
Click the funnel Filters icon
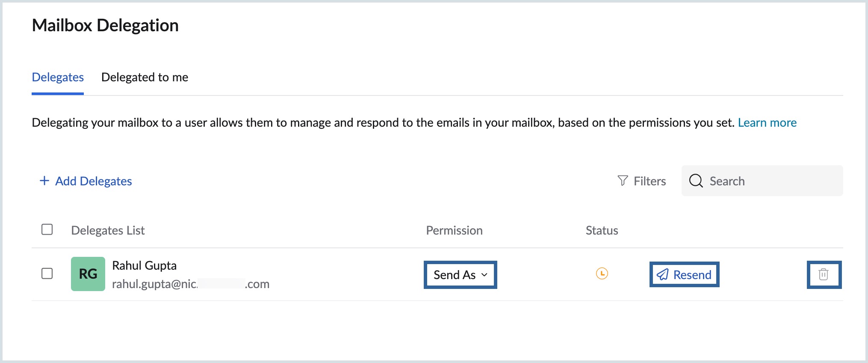coord(623,181)
